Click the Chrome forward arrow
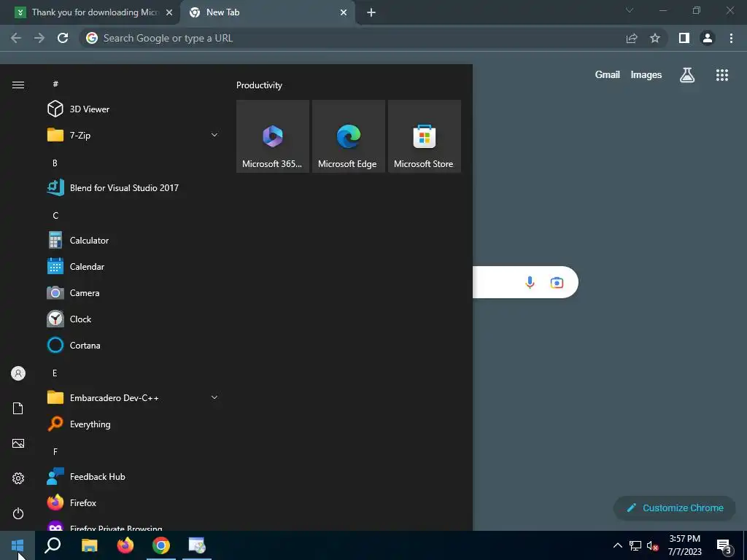Viewport: 747px width, 560px height. pyautogui.click(x=39, y=38)
